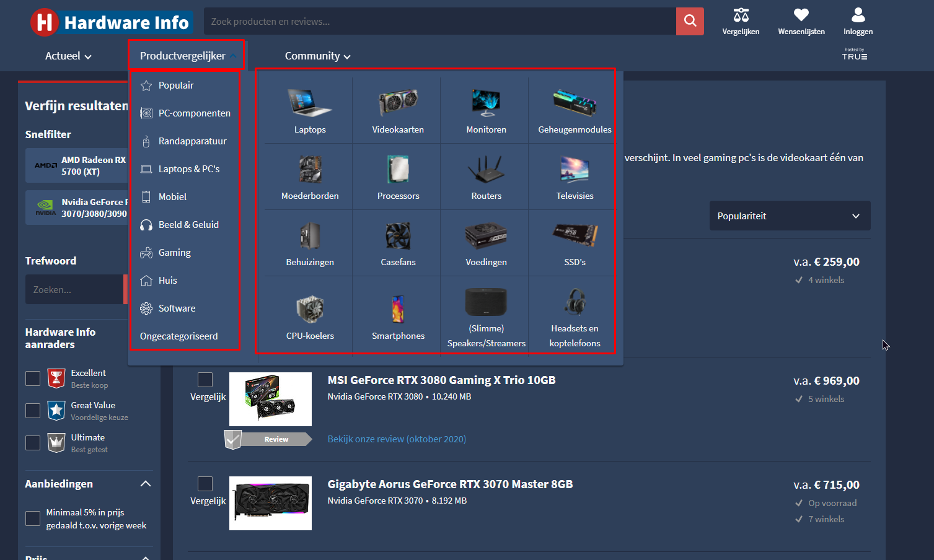The image size is (934, 560).
Task: Collapse the Aanbiedingen filter section
Action: 146,484
